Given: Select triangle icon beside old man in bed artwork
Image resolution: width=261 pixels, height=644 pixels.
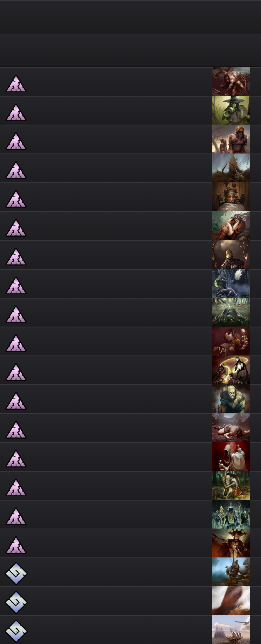Looking at the screenshot, I should (x=16, y=199).
